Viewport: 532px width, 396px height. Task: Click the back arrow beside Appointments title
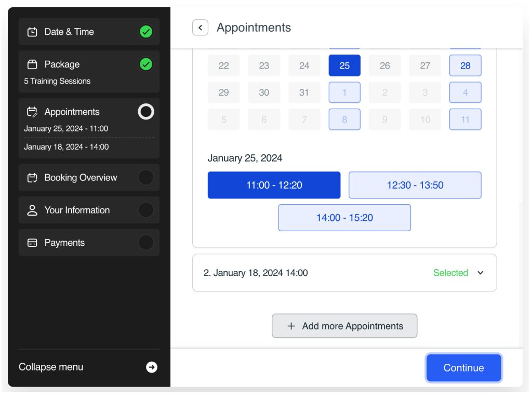pos(200,28)
